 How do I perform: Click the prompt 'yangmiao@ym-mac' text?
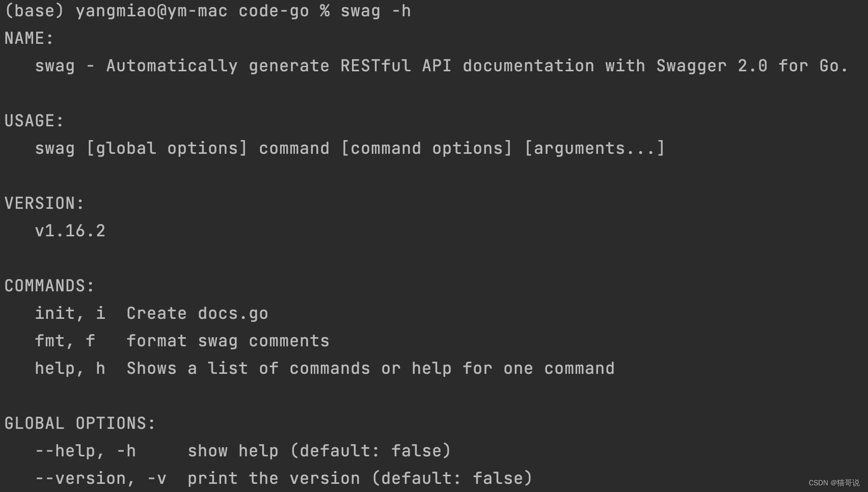pos(151,11)
